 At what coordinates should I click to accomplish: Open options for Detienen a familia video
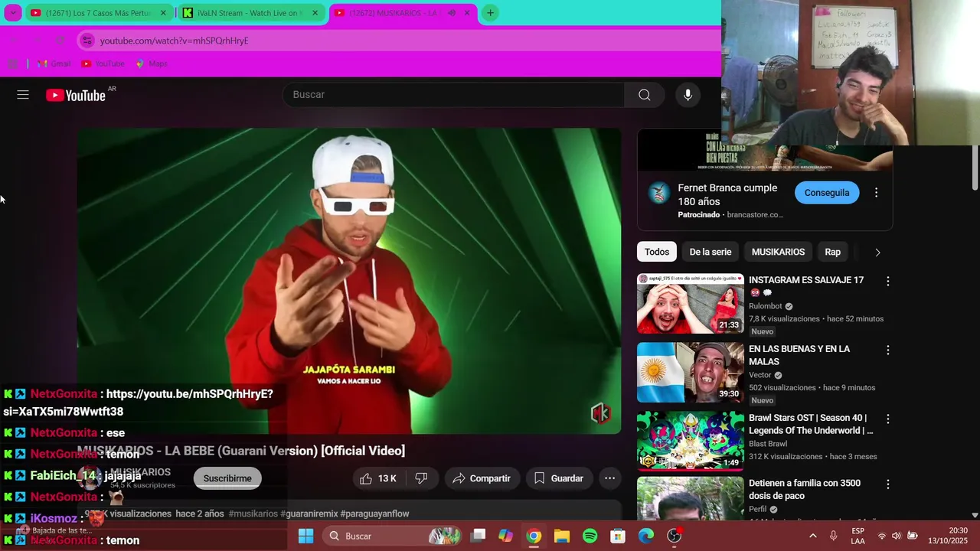click(888, 484)
